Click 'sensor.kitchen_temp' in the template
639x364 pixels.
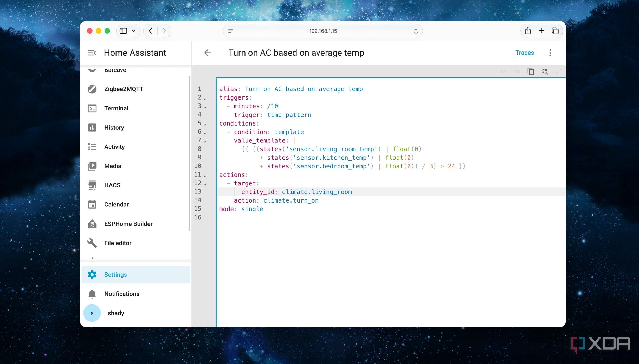coord(331,158)
